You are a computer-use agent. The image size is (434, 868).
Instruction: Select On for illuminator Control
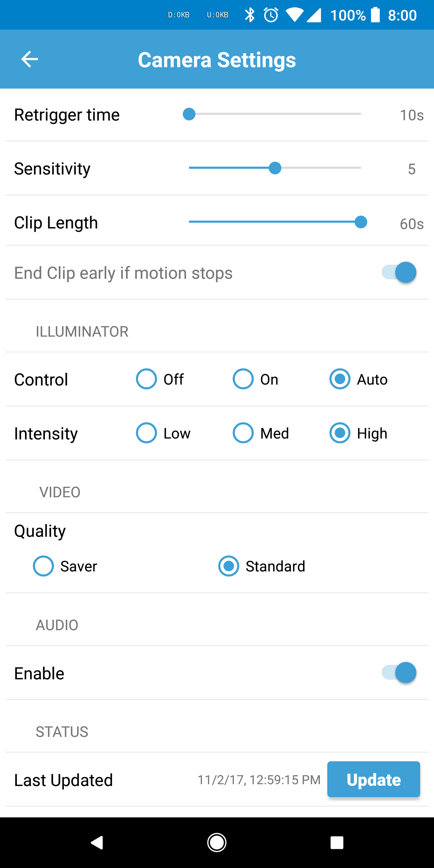(x=243, y=379)
